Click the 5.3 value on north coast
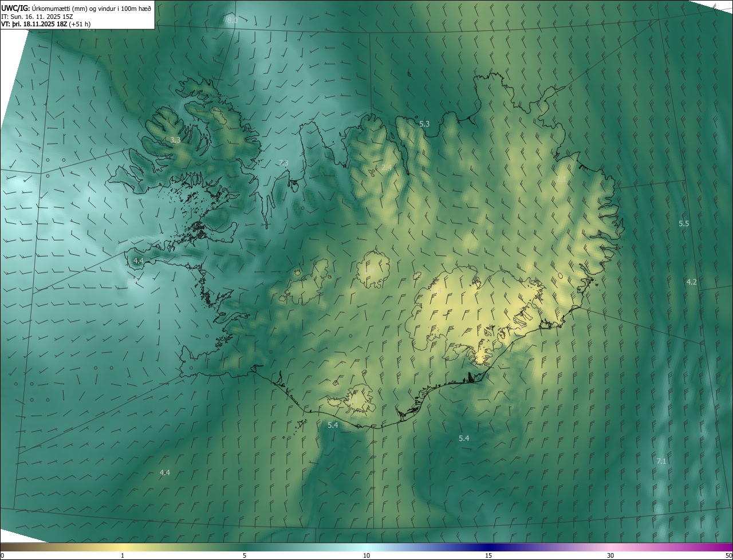The width and height of the screenshot is (733, 560). click(x=424, y=124)
